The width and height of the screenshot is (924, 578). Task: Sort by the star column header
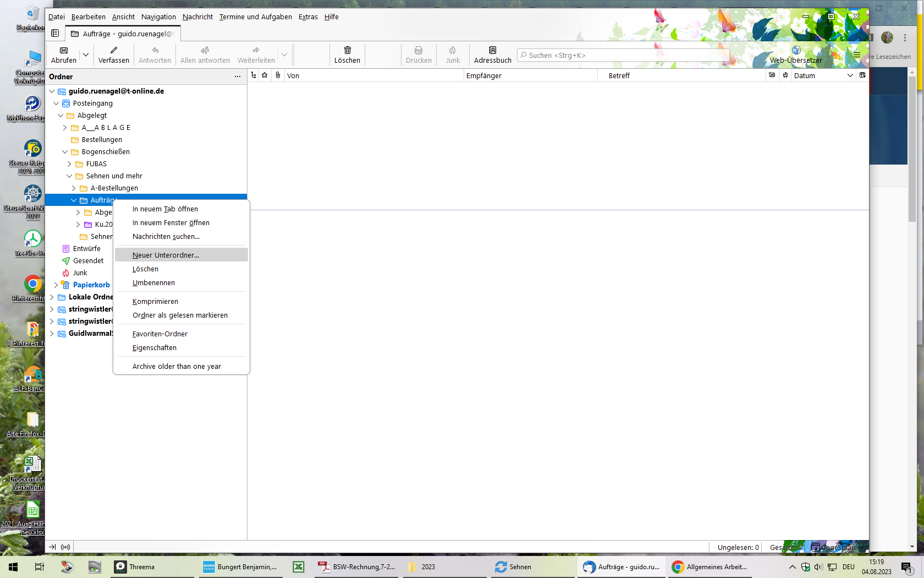(x=265, y=75)
